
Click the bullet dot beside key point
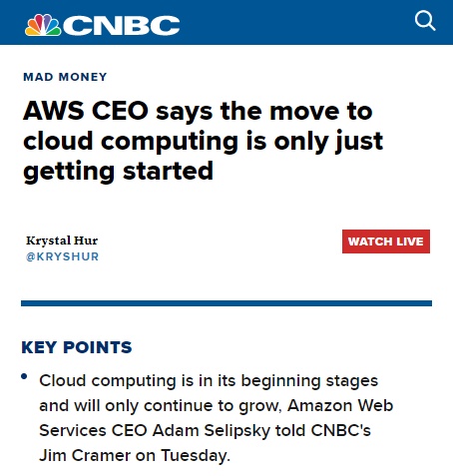click(24, 376)
